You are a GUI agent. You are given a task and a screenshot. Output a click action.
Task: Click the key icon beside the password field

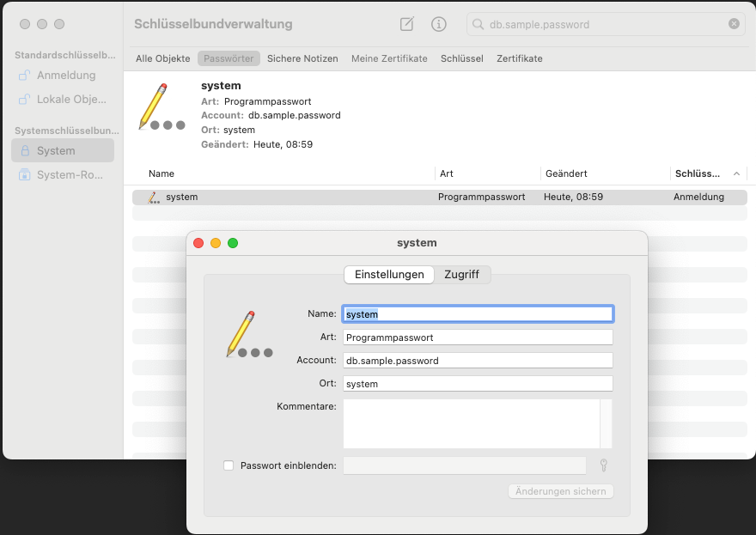coord(604,465)
